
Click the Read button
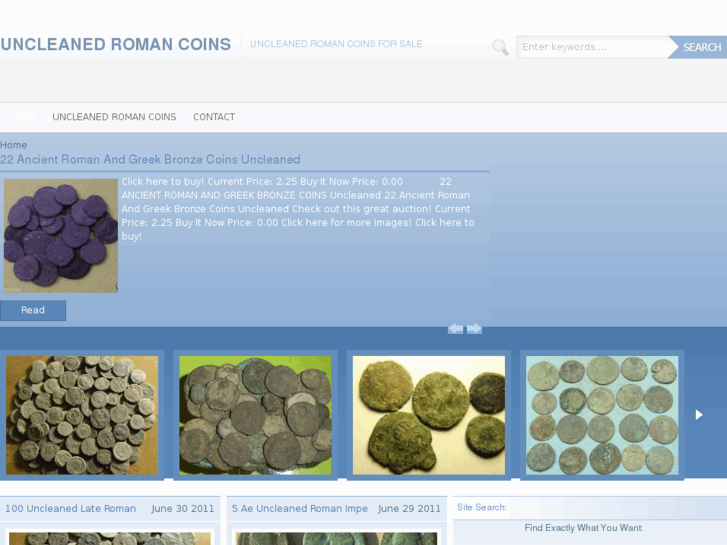click(33, 310)
